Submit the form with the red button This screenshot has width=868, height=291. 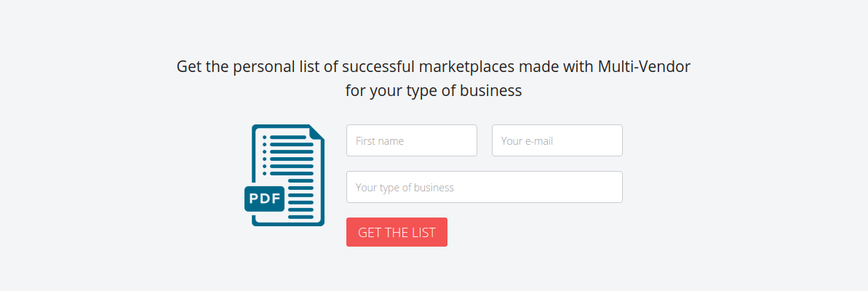pyautogui.click(x=397, y=232)
